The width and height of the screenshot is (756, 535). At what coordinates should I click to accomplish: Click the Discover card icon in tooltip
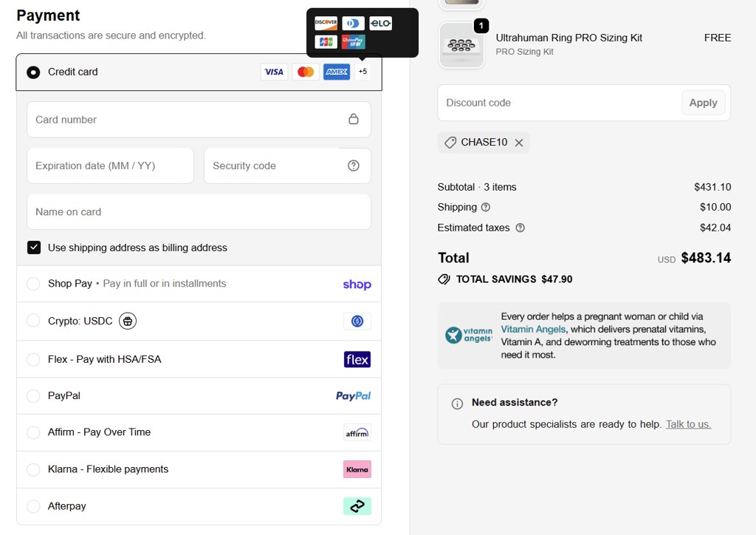326,23
